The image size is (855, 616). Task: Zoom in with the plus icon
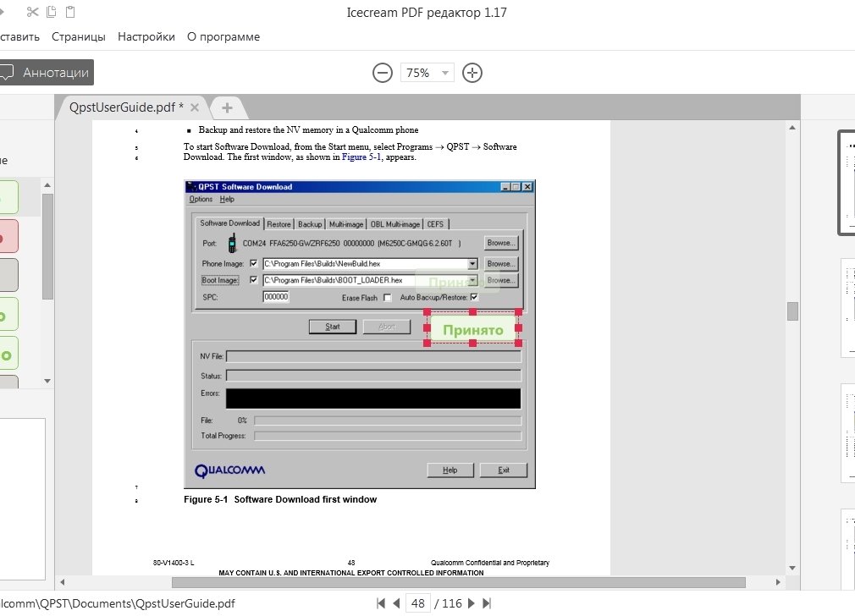click(x=472, y=73)
